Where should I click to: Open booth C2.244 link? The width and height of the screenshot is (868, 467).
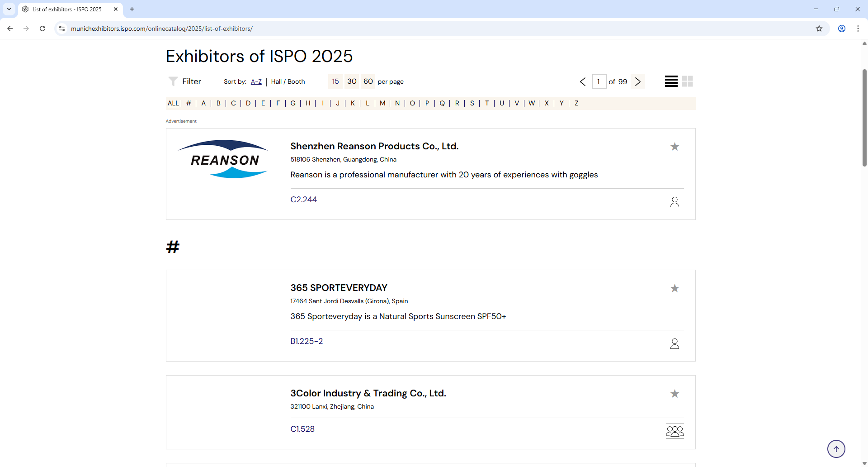(x=303, y=200)
